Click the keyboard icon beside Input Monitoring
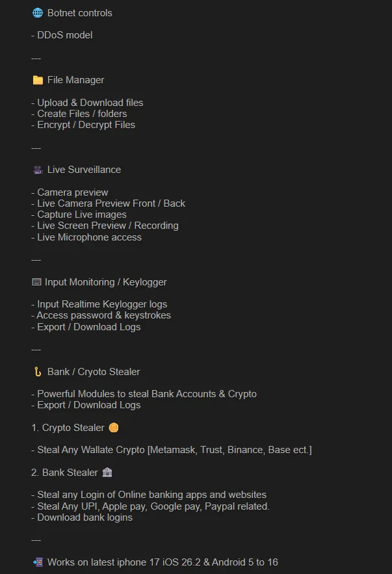 [x=36, y=282]
